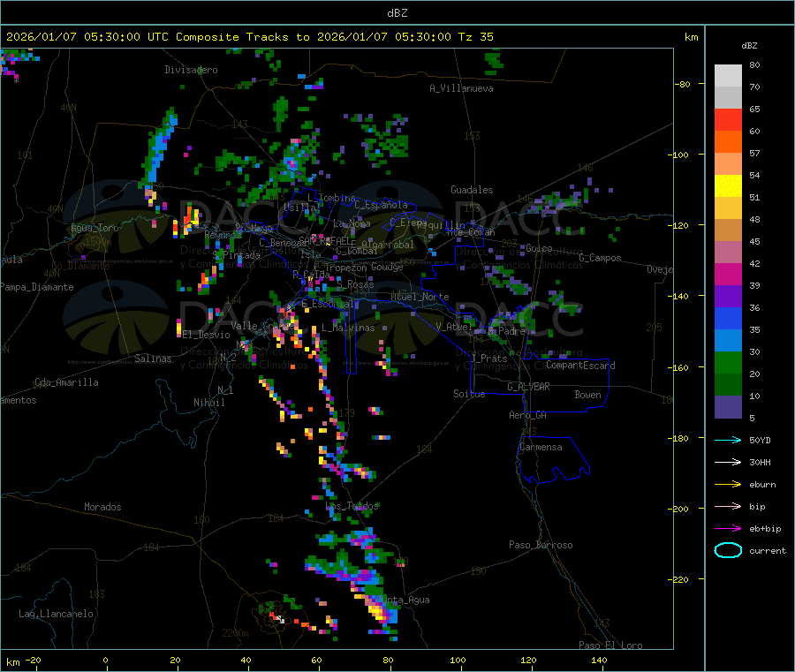Screen dimensions: 795x672
Task: Click the 'Morados' map label
Action: (102, 507)
